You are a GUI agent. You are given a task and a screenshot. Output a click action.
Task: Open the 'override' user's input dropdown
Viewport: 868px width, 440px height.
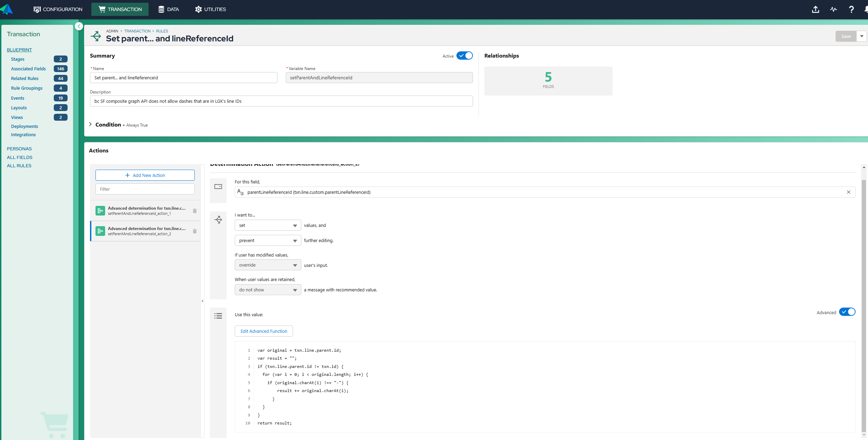268,265
